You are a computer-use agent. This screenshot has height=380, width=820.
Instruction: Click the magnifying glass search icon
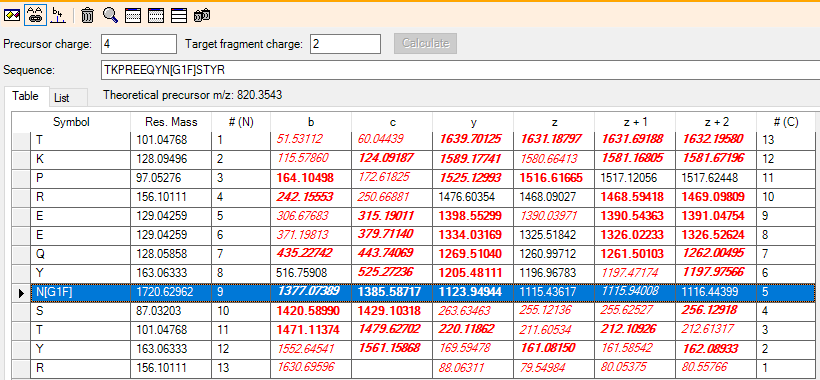coord(110,15)
